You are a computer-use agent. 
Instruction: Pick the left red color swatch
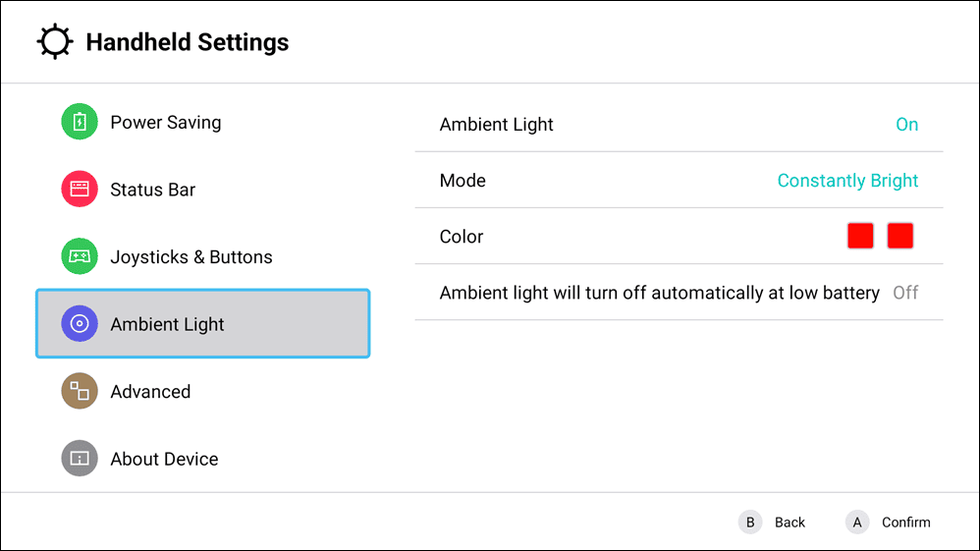(860, 236)
